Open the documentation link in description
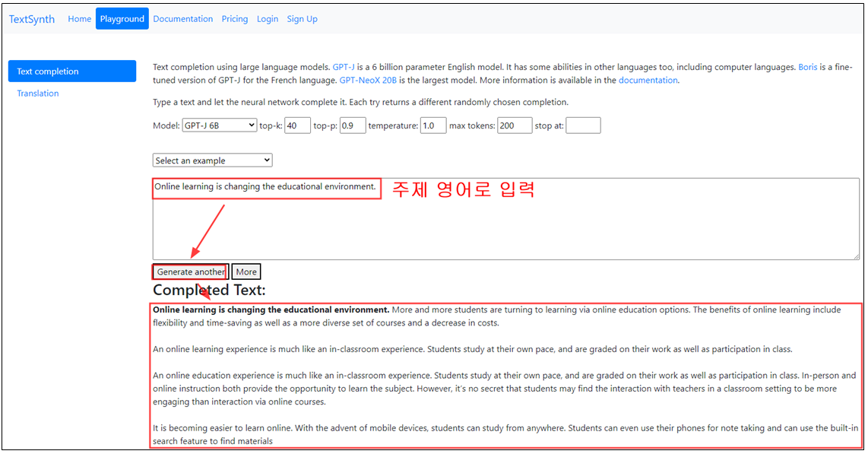The image size is (868, 454). click(648, 80)
